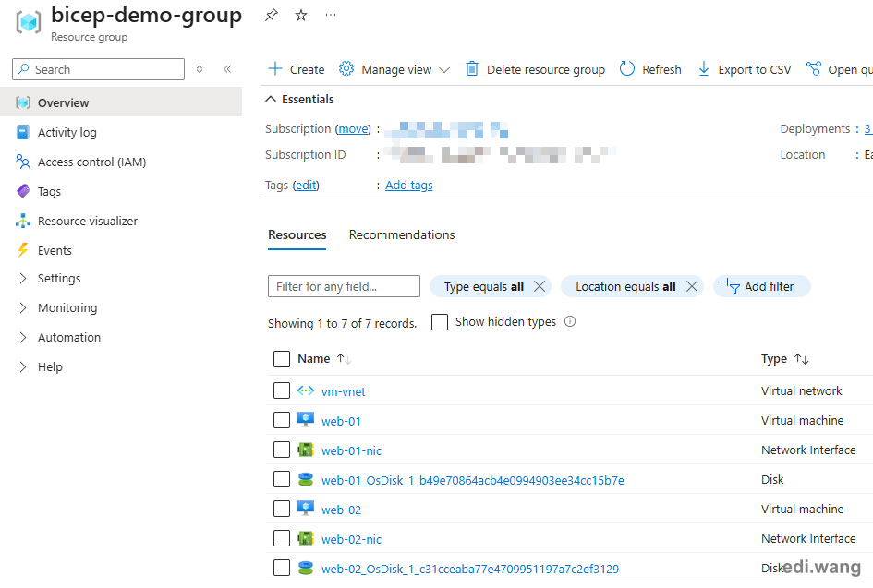The width and height of the screenshot is (873, 588).
Task: Collapse the sidebar menu with double chevron
Action: (227, 69)
